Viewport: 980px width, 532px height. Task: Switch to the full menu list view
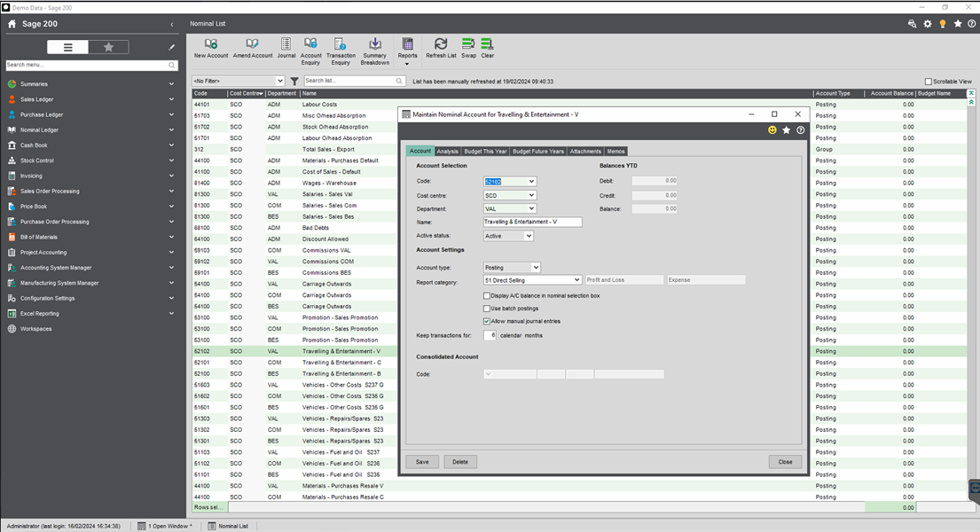pyautogui.click(x=67, y=47)
